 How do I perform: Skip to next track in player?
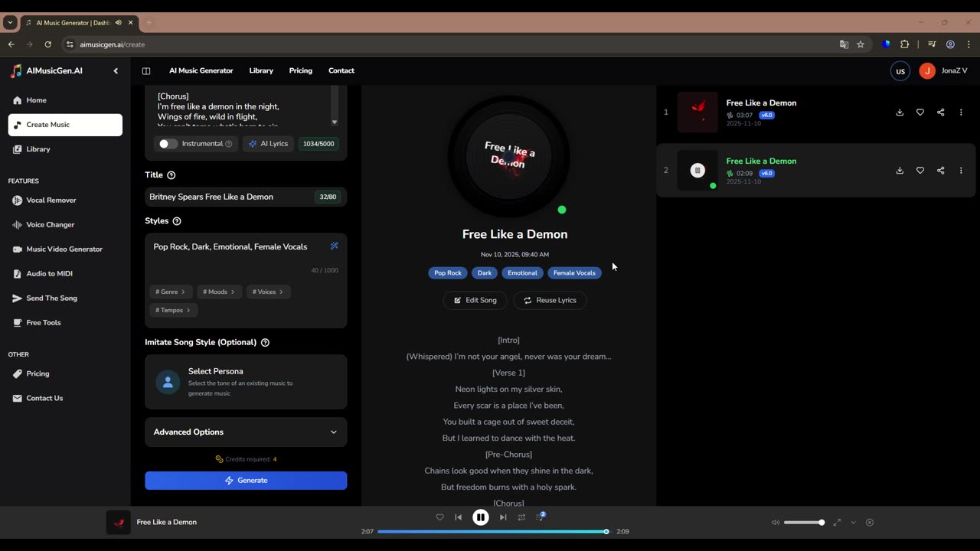point(503,517)
